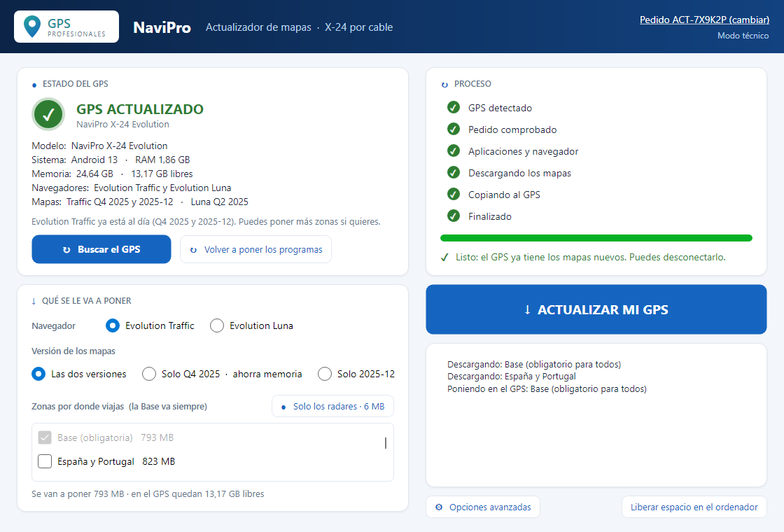Click the refresh icon next to PROCESO heading
The width and height of the screenshot is (784, 532).
(x=444, y=85)
